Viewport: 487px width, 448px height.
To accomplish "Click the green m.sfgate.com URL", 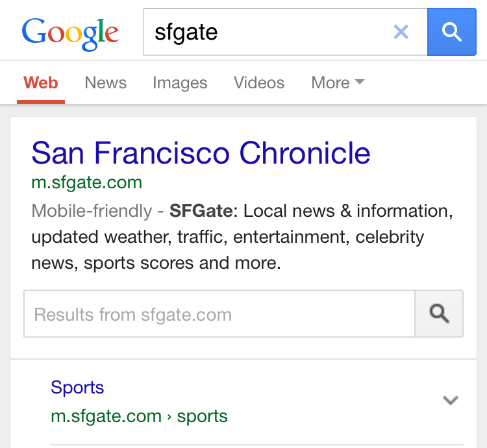I will click(x=86, y=182).
